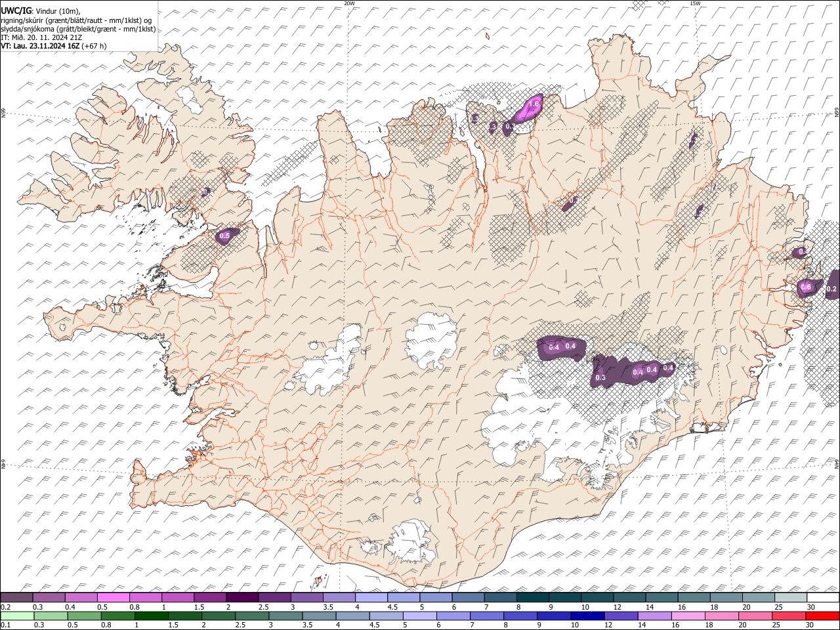Click the Mýrdalsjökull glacier near the south coast
The height and width of the screenshot is (630, 840).
tap(410, 541)
